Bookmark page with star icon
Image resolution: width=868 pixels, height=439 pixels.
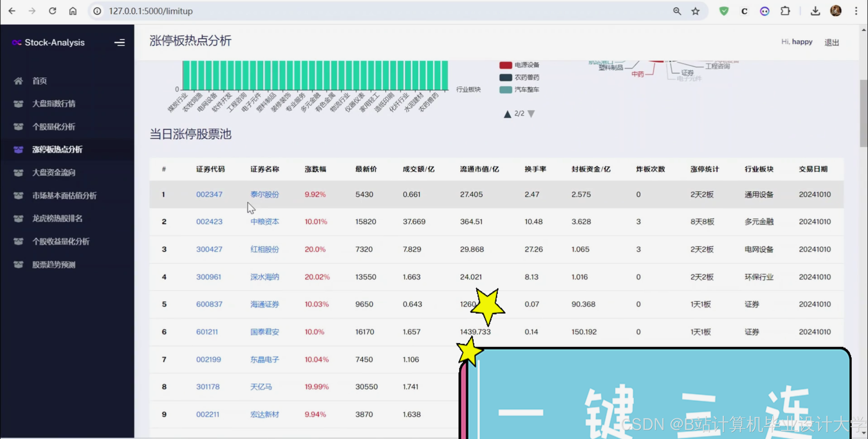click(695, 11)
